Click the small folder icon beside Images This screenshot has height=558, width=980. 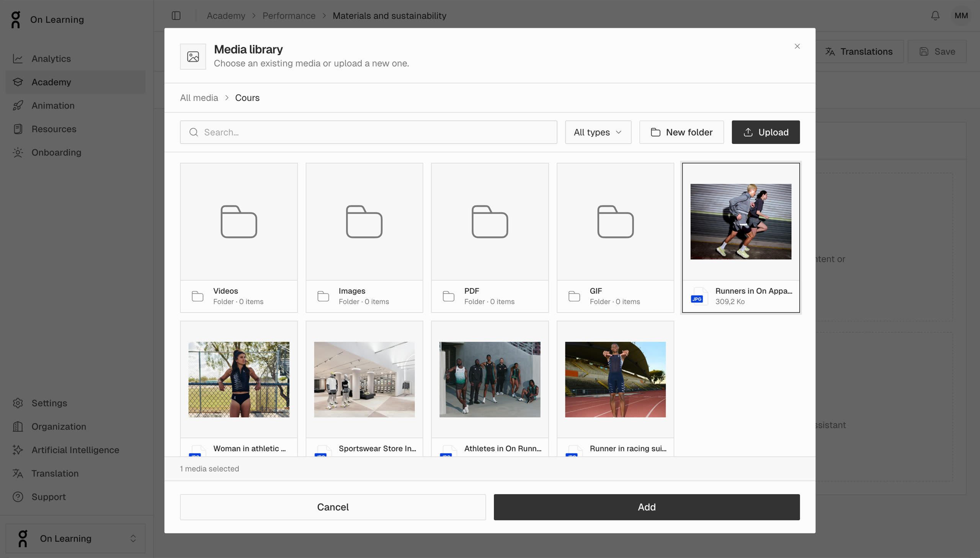click(x=323, y=296)
